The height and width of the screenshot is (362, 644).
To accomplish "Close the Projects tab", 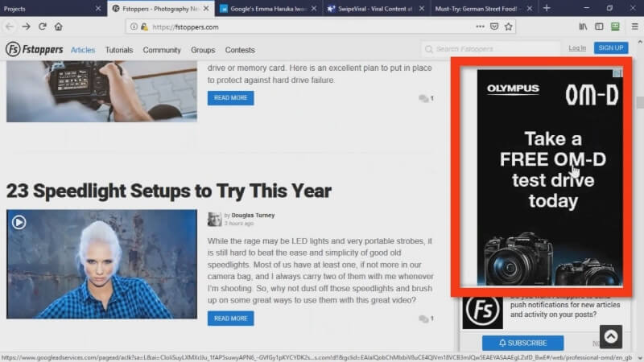I will [x=98, y=8].
